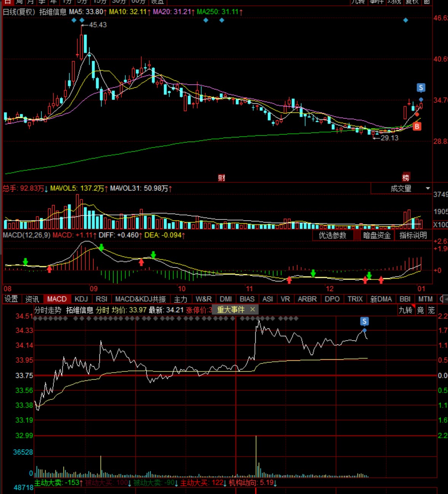Switch to the MTM indicator tab

[425, 299]
